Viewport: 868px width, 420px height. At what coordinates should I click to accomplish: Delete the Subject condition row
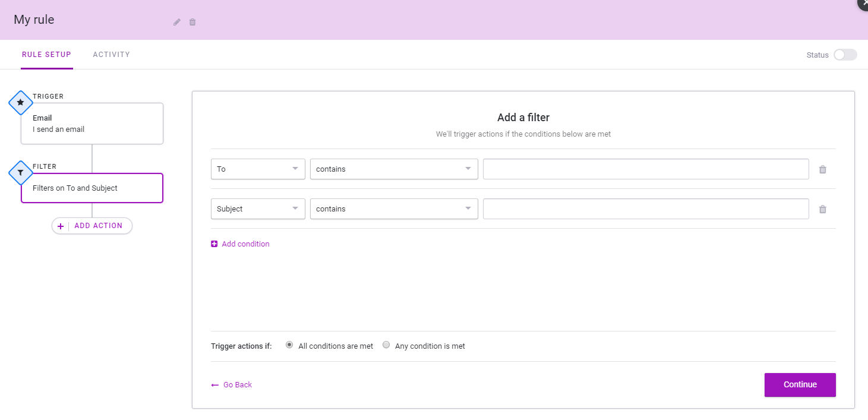pos(822,209)
